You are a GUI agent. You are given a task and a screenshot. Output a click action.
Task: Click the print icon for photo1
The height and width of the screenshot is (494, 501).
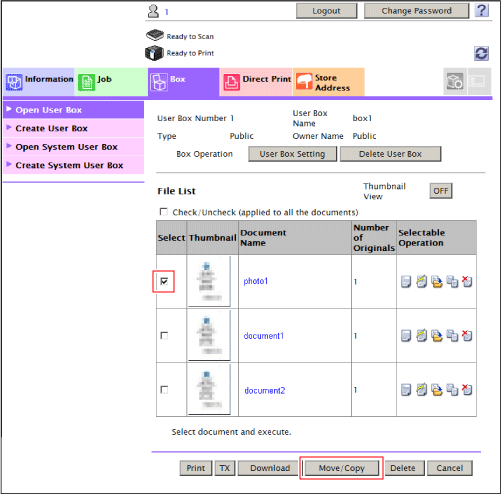[406, 282]
